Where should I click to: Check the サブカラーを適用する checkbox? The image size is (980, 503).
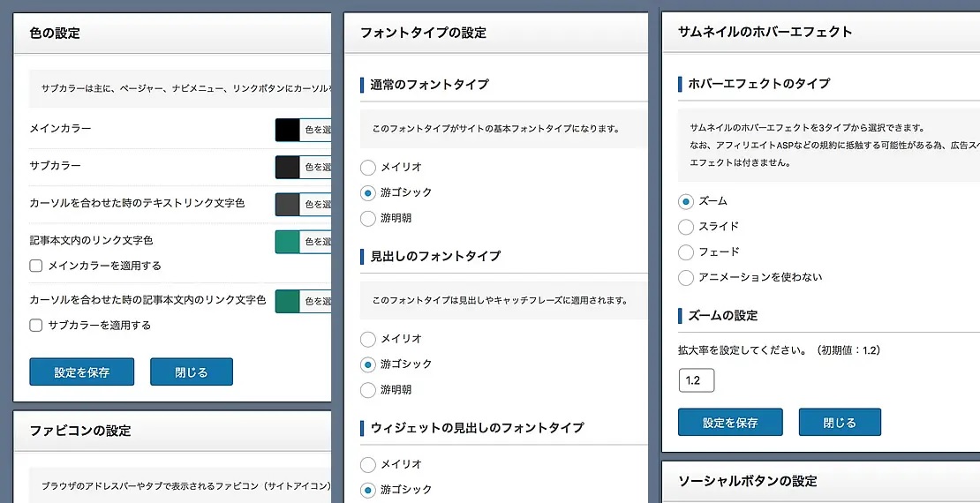click(x=36, y=325)
